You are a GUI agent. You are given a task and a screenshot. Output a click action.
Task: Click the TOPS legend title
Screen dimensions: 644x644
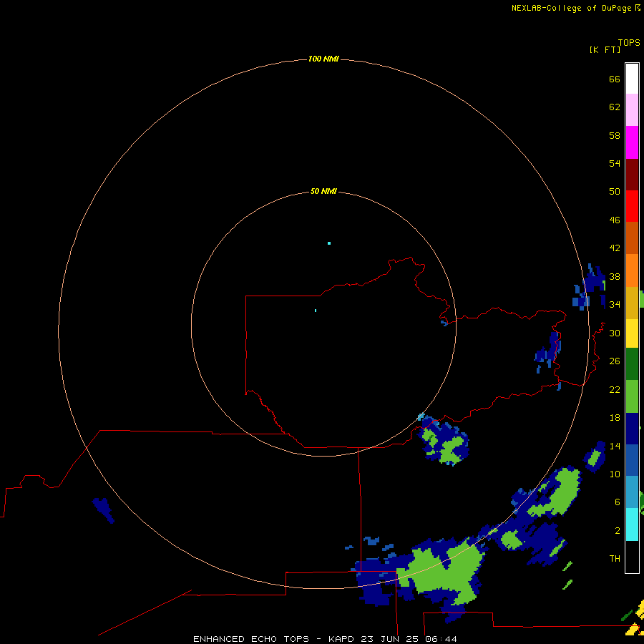click(629, 43)
